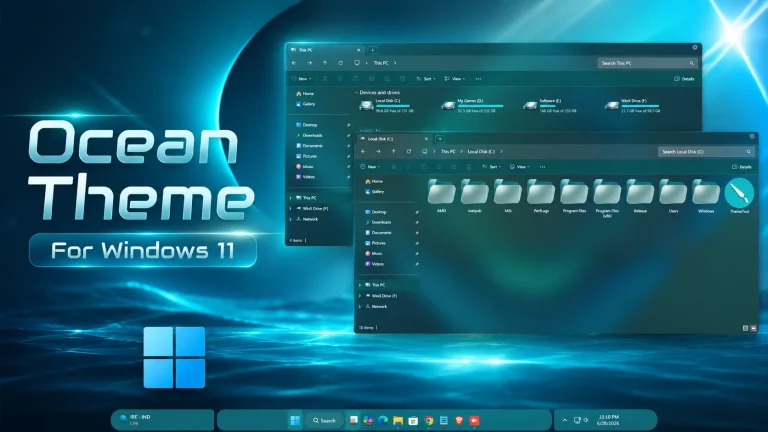Open the View dropdown in This PC window

click(455, 79)
